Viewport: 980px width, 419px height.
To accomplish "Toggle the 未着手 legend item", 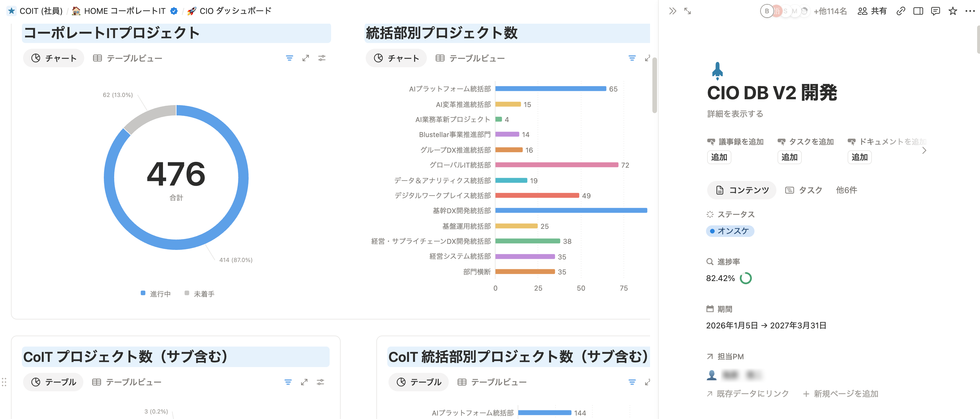I will pos(199,294).
